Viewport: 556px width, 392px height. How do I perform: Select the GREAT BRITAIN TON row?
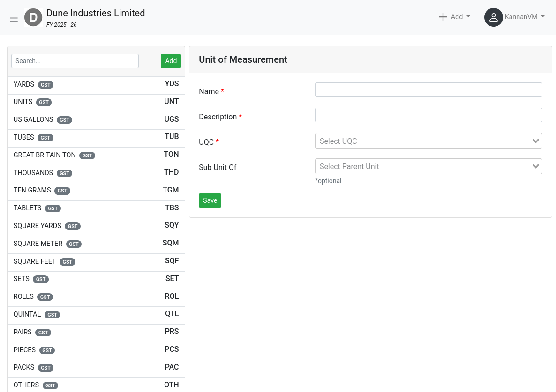coord(96,156)
